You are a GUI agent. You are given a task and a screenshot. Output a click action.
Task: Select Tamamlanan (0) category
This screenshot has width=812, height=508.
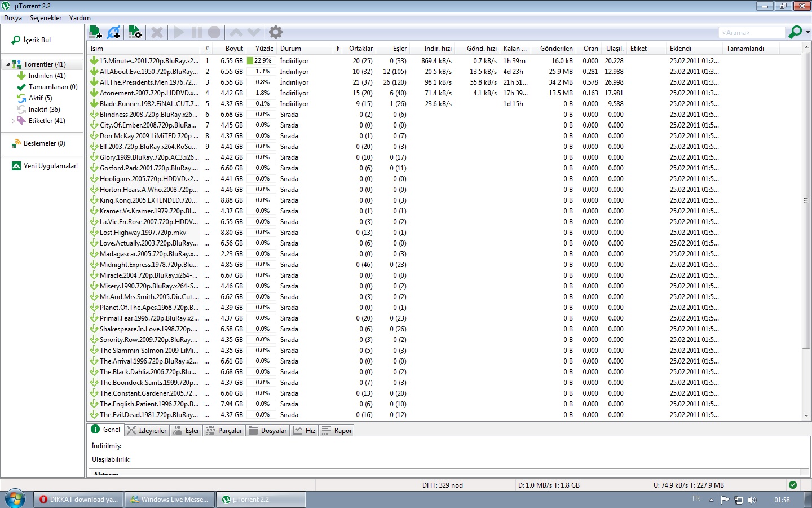click(x=53, y=87)
